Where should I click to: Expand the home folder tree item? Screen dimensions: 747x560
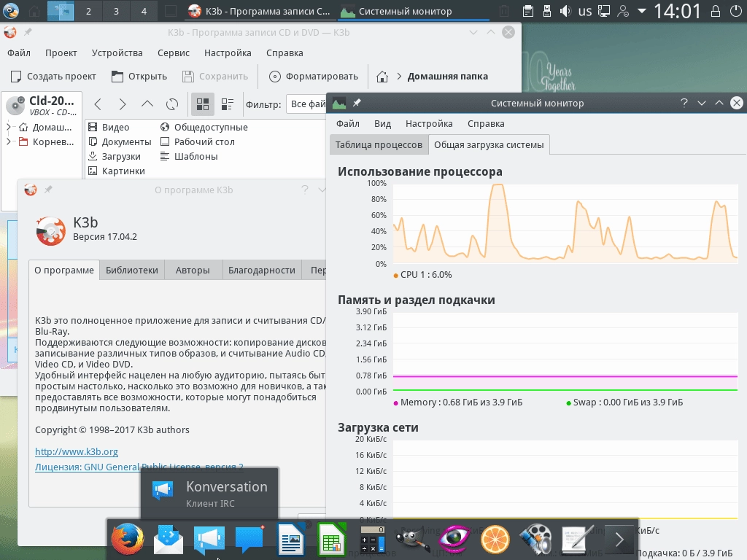[9, 127]
